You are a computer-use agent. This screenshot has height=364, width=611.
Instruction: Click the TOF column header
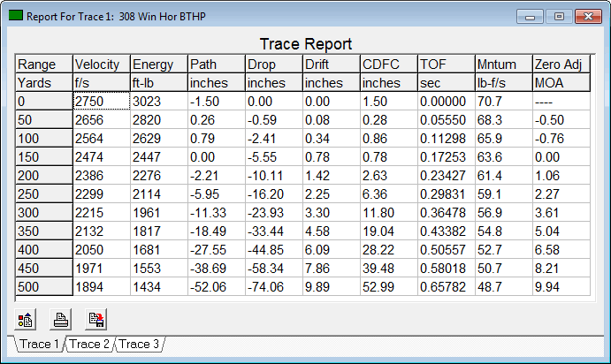(x=447, y=64)
